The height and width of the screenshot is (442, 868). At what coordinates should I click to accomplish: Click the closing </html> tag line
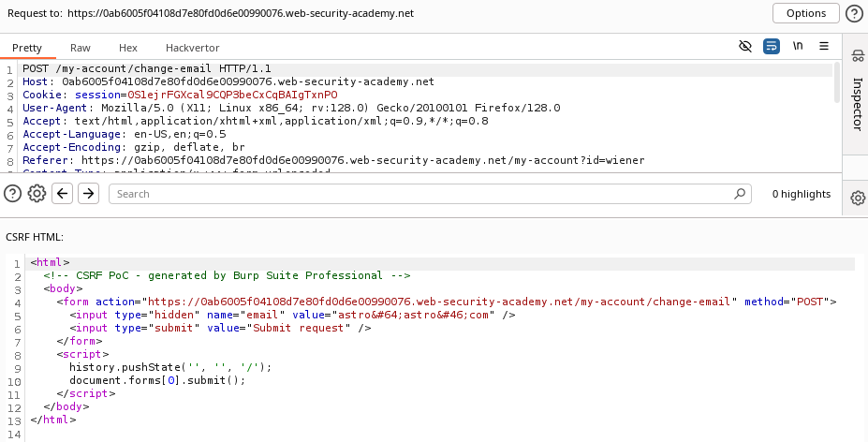point(52,420)
